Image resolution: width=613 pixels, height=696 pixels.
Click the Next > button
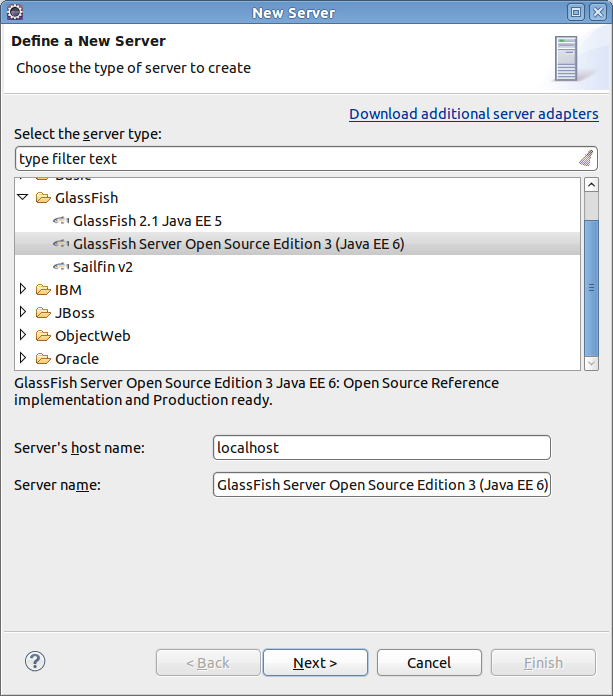[x=315, y=663]
